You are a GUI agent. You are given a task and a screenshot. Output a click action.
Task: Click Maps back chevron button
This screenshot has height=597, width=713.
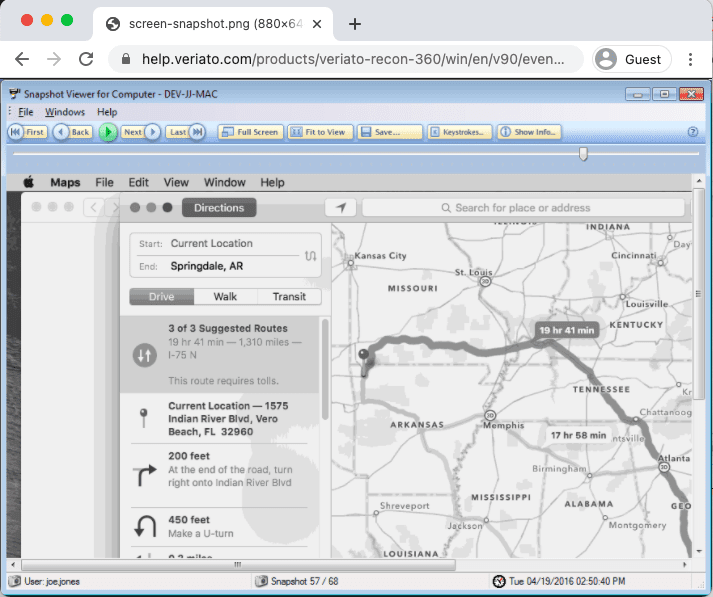point(94,207)
